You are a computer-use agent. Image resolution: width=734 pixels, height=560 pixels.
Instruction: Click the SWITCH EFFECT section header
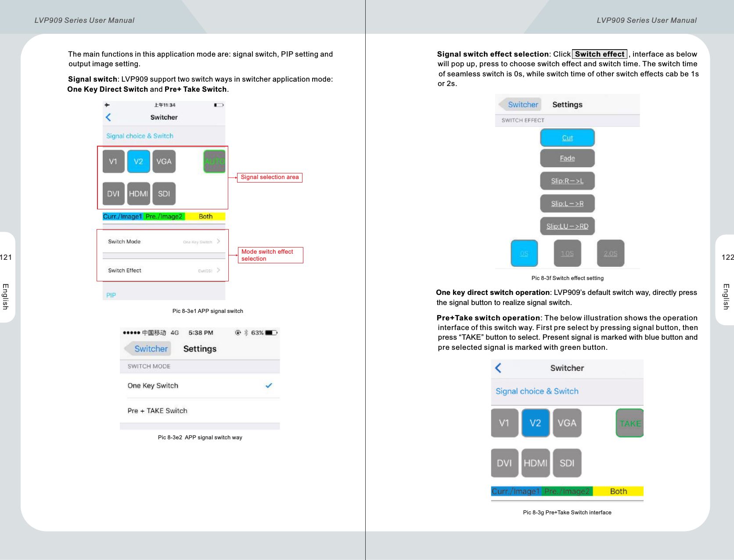(523, 120)
